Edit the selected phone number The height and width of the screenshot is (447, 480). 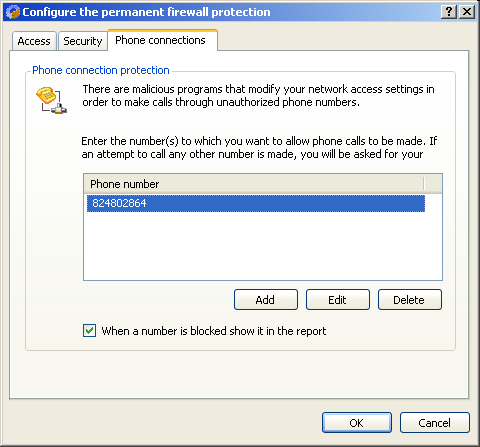338,300
